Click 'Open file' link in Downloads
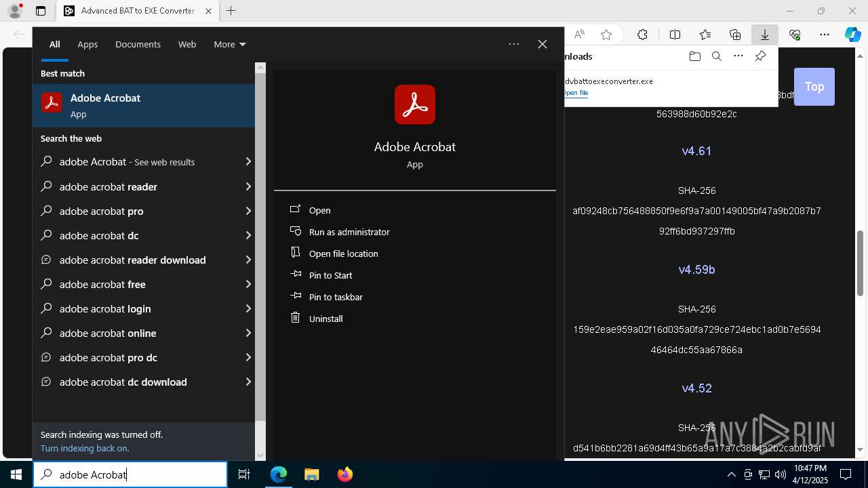 click(x=576, y=93)
